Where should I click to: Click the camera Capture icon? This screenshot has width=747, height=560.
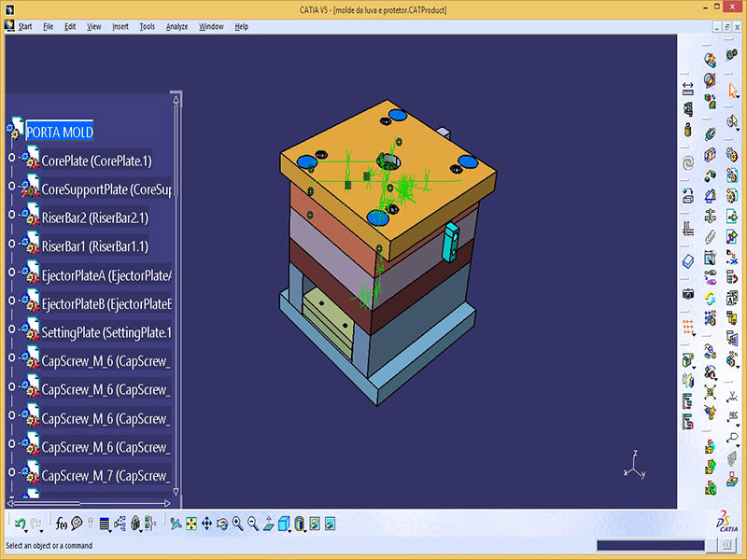[x=688, y=294]
